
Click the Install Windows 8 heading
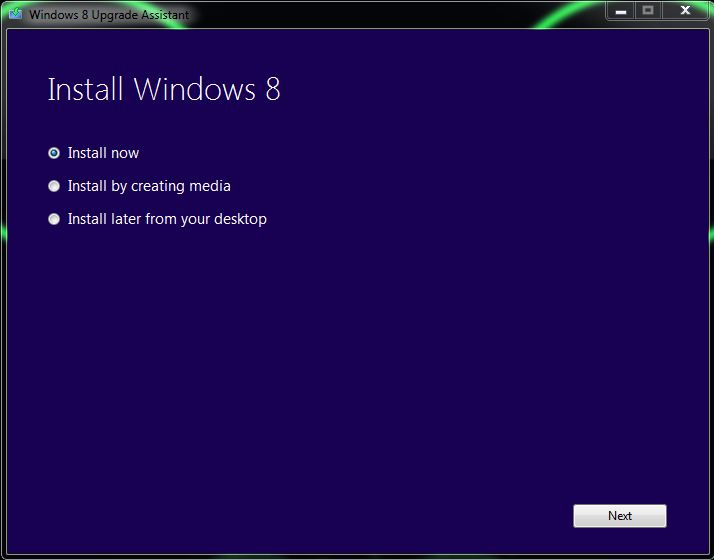point(164,89)
